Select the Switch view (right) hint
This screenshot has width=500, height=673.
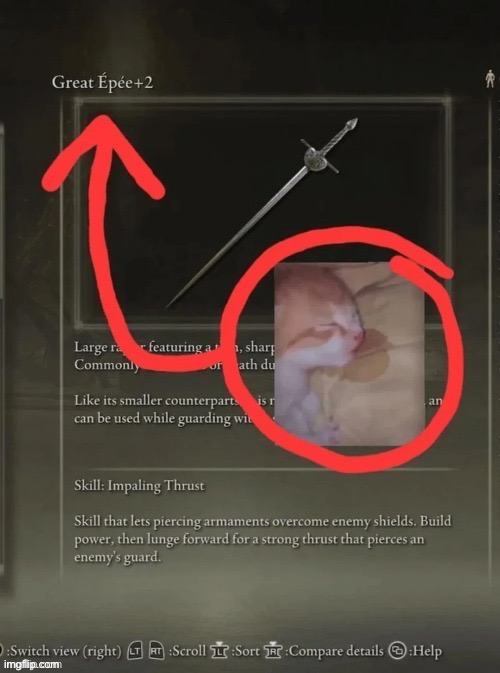point(64,651)
